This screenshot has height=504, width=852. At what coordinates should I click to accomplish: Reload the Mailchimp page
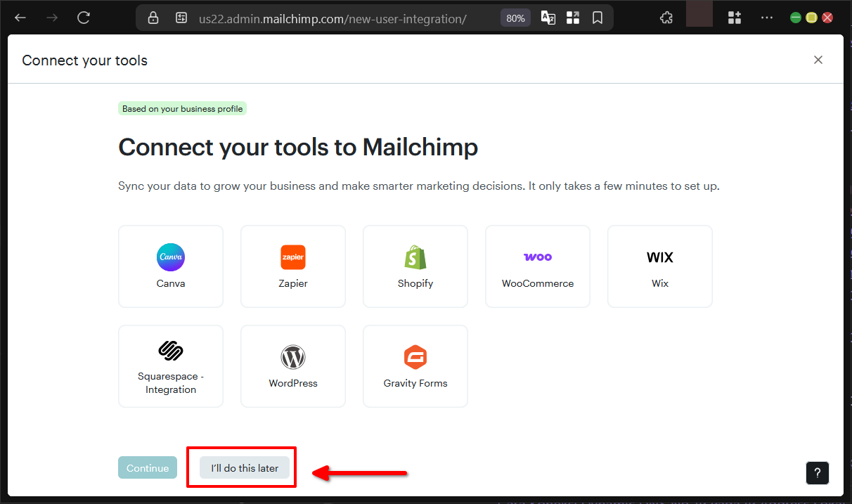pos(84,18)
